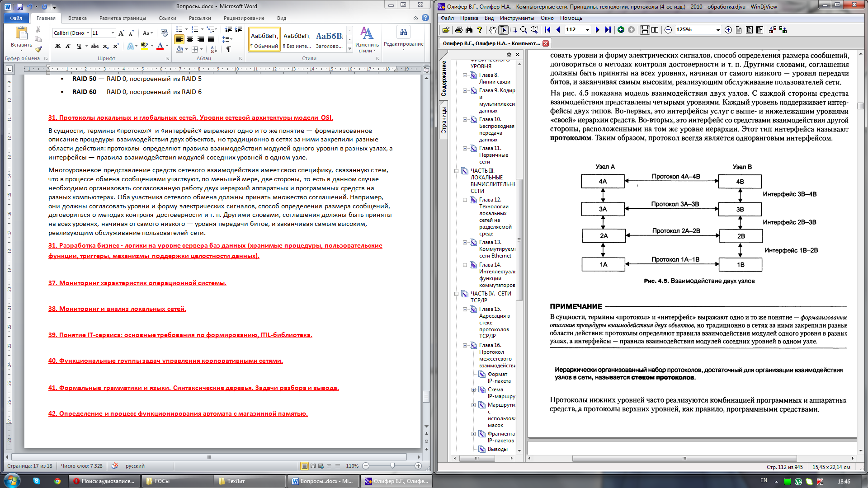868x488 pixels.
Task: Toggle italic formatting in Word
Action: [68, 46]
